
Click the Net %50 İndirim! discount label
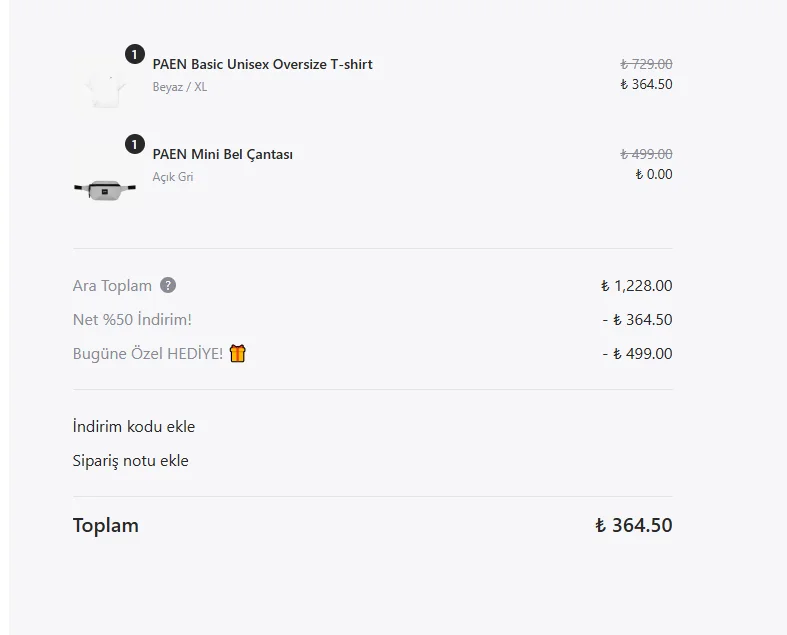[133, 320]
